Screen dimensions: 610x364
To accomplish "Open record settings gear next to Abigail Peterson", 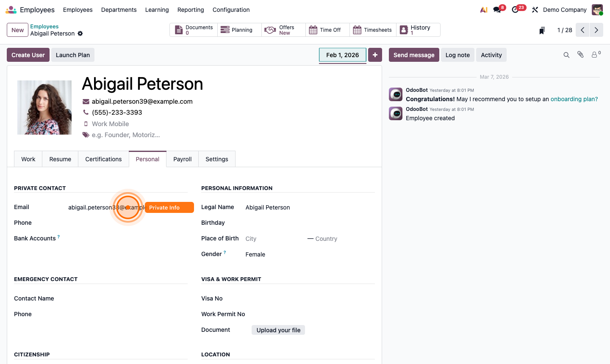I will (80, 34).
